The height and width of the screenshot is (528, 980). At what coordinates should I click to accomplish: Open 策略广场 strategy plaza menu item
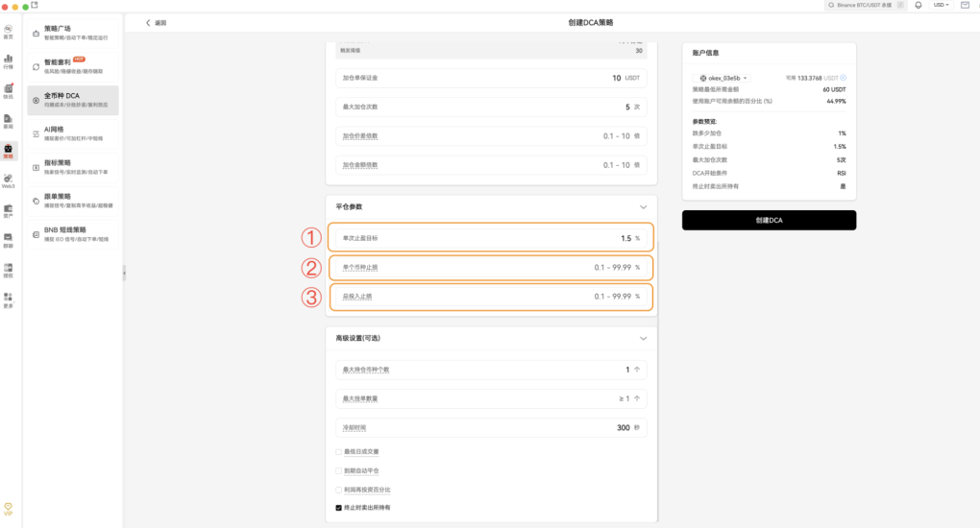(x=73, y=33)
